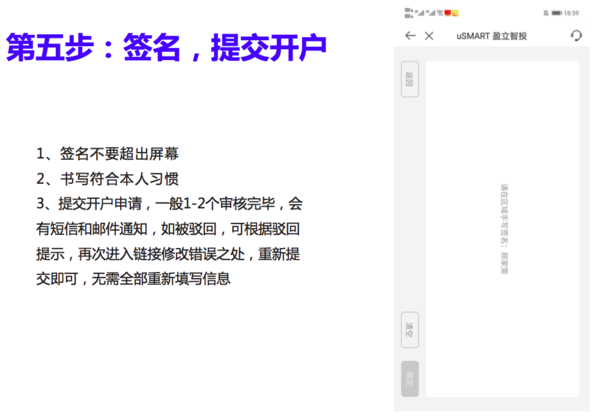Clear the signature with the 清空 button
The image size is (600, 418).
pyautogui.click(x=409, y=327)
